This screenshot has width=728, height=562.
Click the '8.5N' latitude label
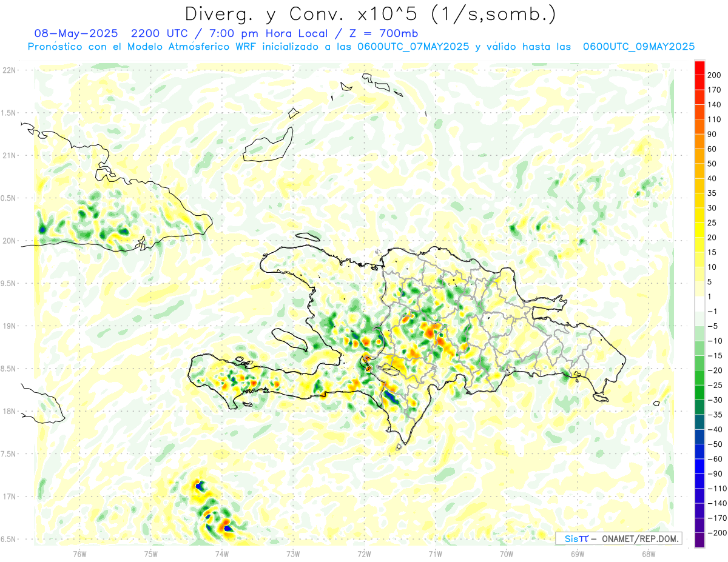pos(8,369)
